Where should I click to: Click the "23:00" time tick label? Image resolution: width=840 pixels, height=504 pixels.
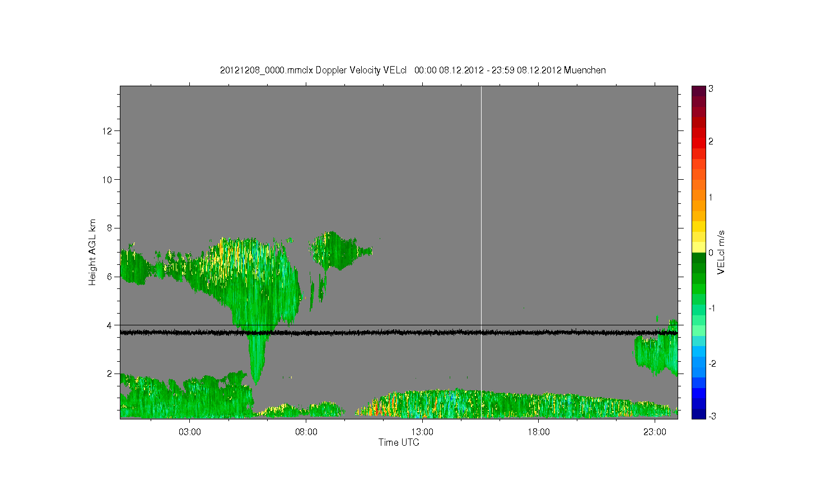click(655, 432)
